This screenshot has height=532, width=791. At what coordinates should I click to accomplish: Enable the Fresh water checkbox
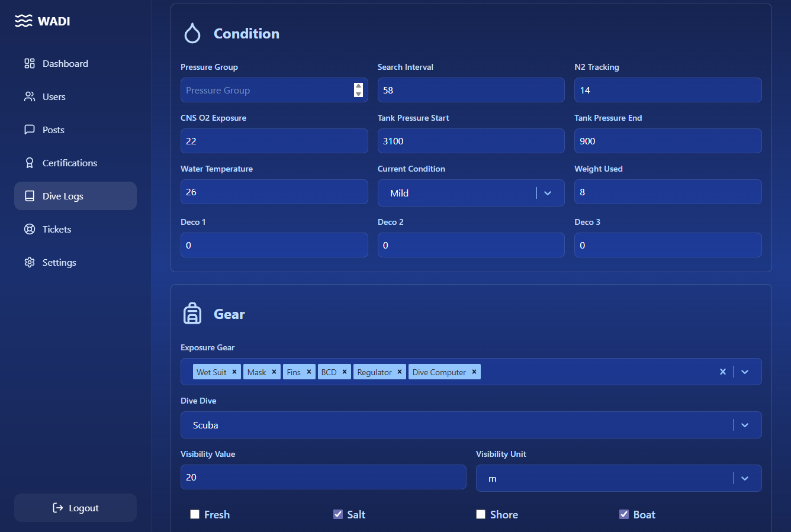tap(195, 514)
